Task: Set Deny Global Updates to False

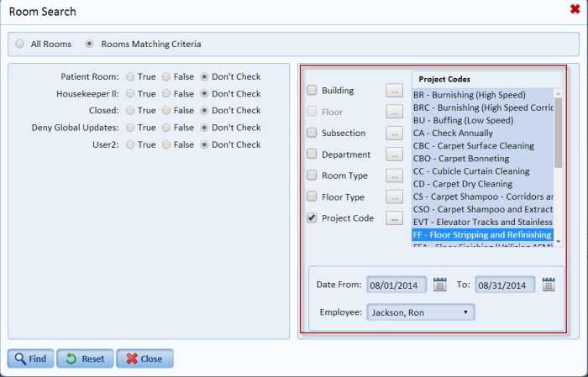Action: (166, 128)
